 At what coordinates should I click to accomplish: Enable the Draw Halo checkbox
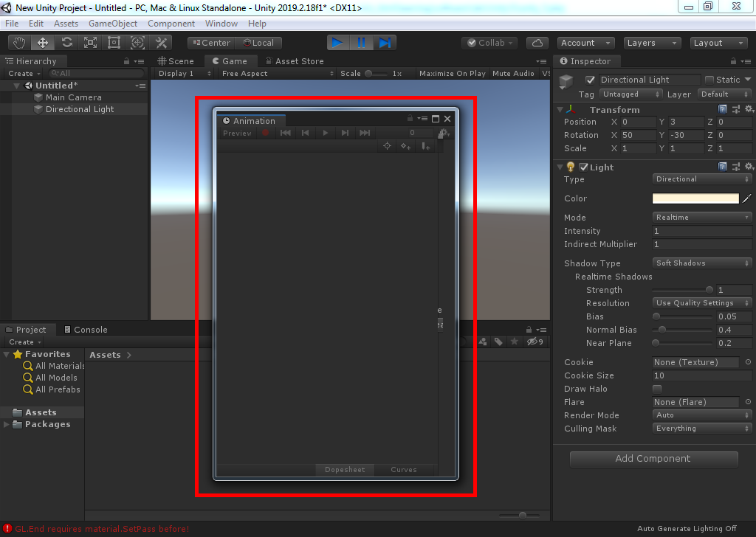657,389
